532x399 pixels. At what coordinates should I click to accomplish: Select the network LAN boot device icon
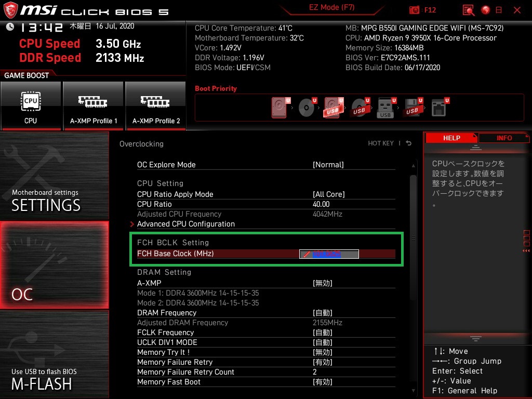click(x=440, y=108)
